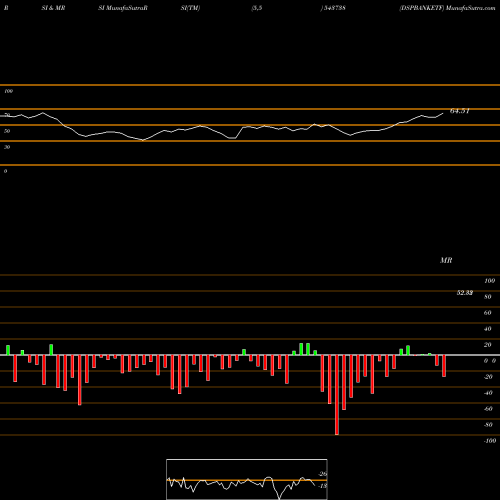This screenshot has height=500, width=500.
Task: Click the 'SI MunafaSutraR' header text
Action: (123, 8)
